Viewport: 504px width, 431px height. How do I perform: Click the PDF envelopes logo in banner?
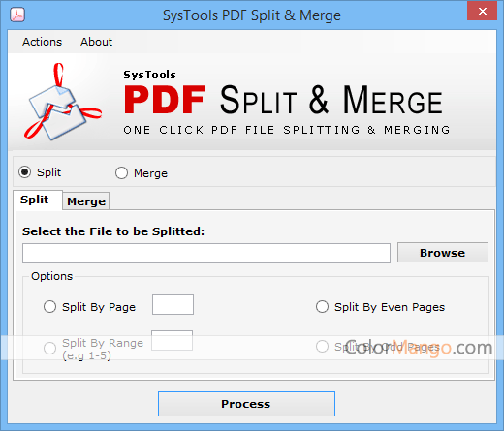point(63,102)
